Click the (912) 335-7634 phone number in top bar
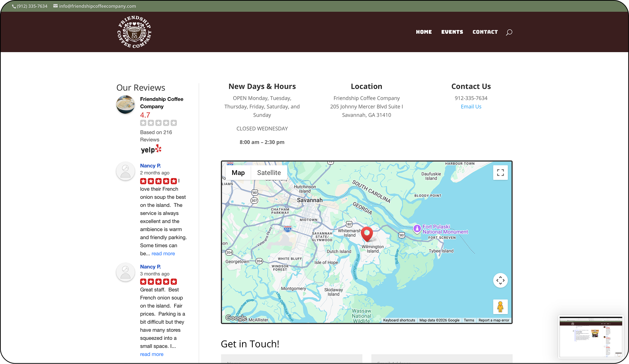Image resolution: width=629 pixels, height=364 pixels. [32, 6]
